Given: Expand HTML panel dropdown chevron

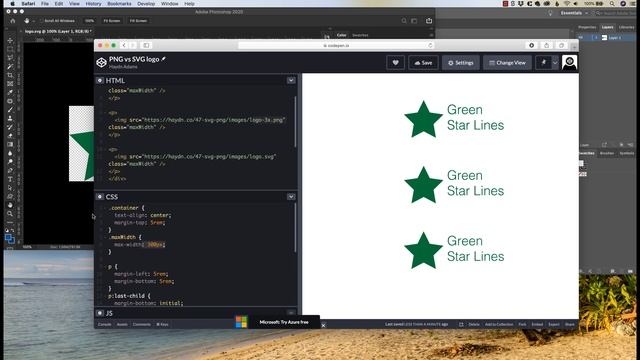Looking at the screenshot, I should click(x=291, y=80).
